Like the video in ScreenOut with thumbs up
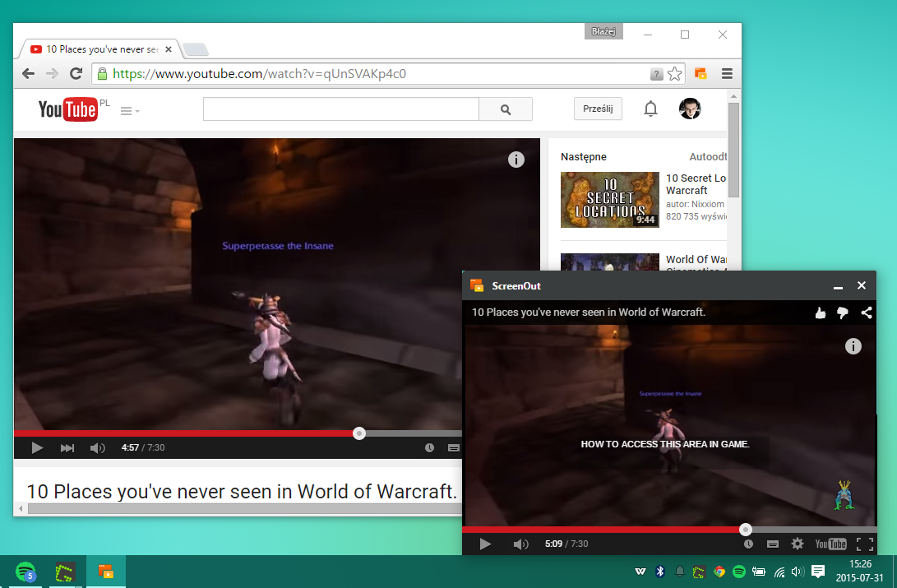Viewport: 897px width, 588px height. (821, 313)
